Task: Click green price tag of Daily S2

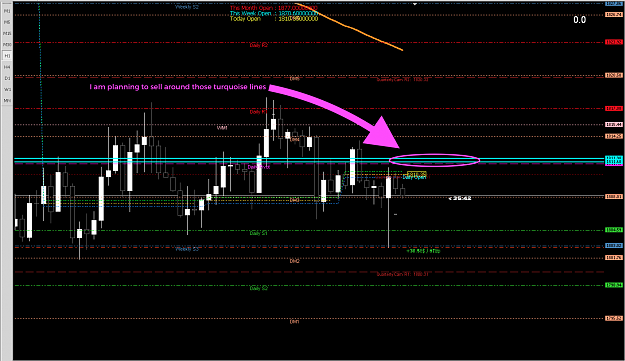Action: pyautogui.click(x=614, y=285)
